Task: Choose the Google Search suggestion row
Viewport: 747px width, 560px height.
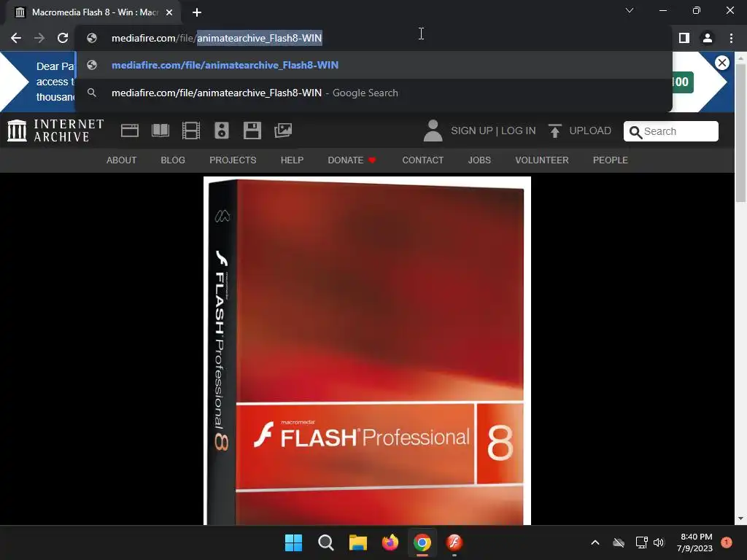Action: tap(373, 93)
